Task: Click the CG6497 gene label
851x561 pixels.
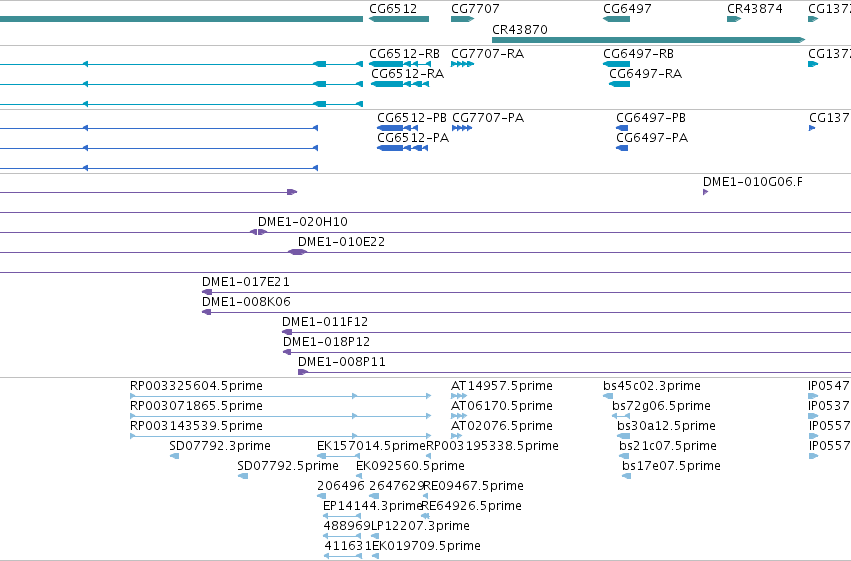Action: (627, 9)
